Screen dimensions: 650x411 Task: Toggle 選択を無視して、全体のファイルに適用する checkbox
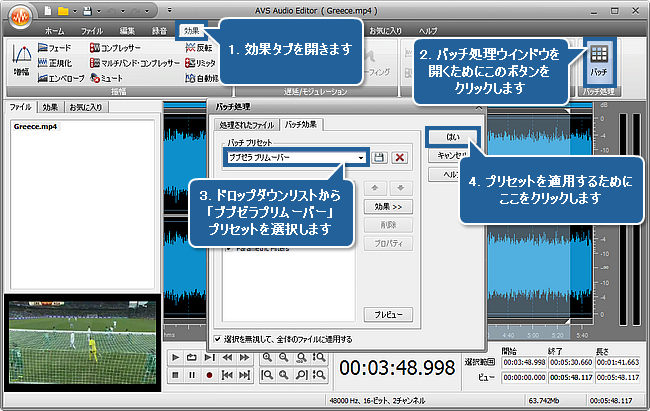pos(218,339)
